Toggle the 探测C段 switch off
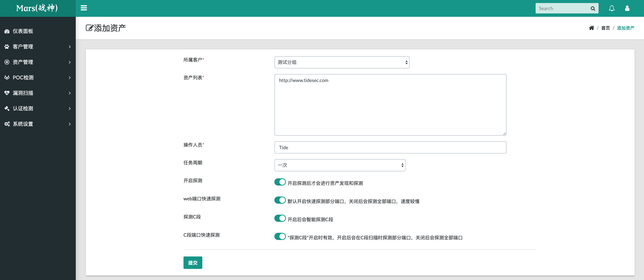The width and height of the screenshot is (644, 280). point(280,218)
